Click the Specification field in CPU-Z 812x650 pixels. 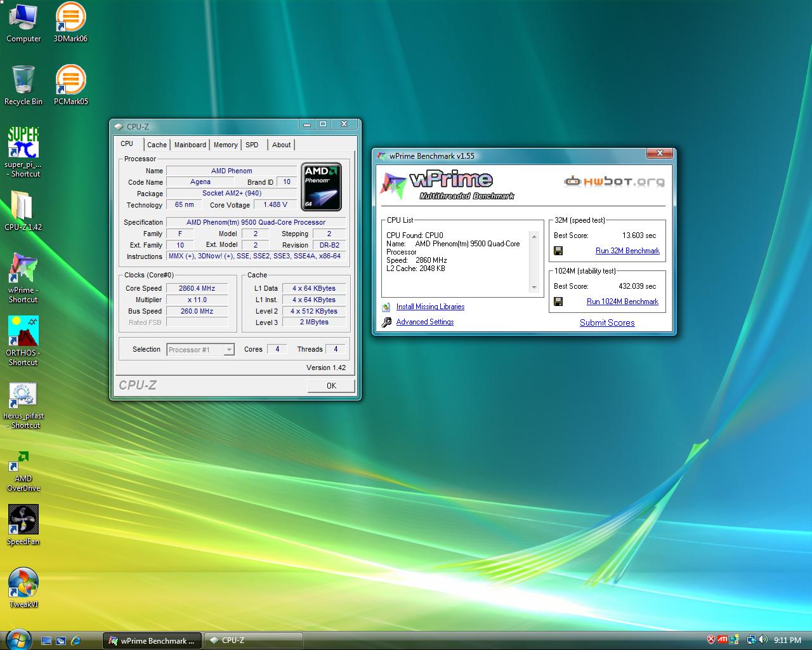tap(256, 222)
